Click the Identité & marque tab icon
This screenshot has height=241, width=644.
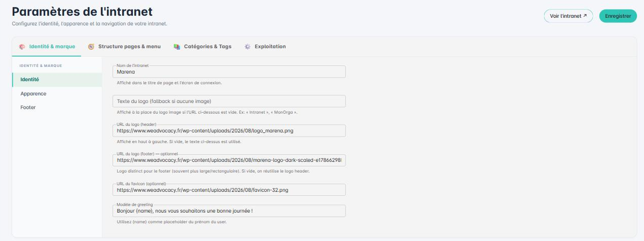[x=22, y=47]
